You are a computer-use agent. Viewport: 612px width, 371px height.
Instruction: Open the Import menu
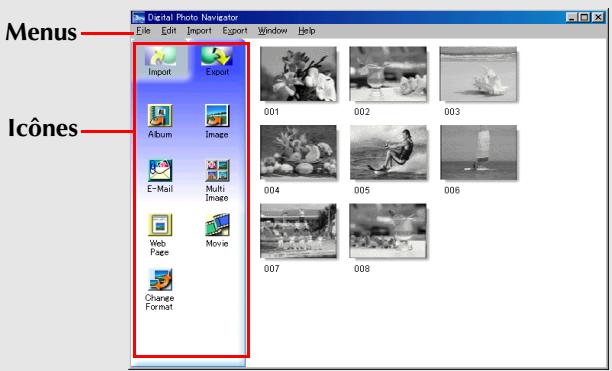pyautogui.click(x=199, y=30)
